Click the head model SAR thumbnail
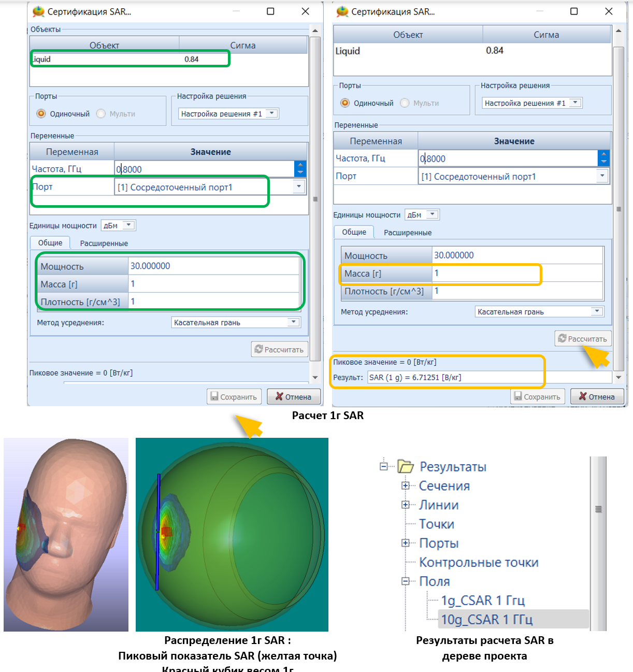Image resolution: width=633 pixels, height=672 pixels. point(66,535)
